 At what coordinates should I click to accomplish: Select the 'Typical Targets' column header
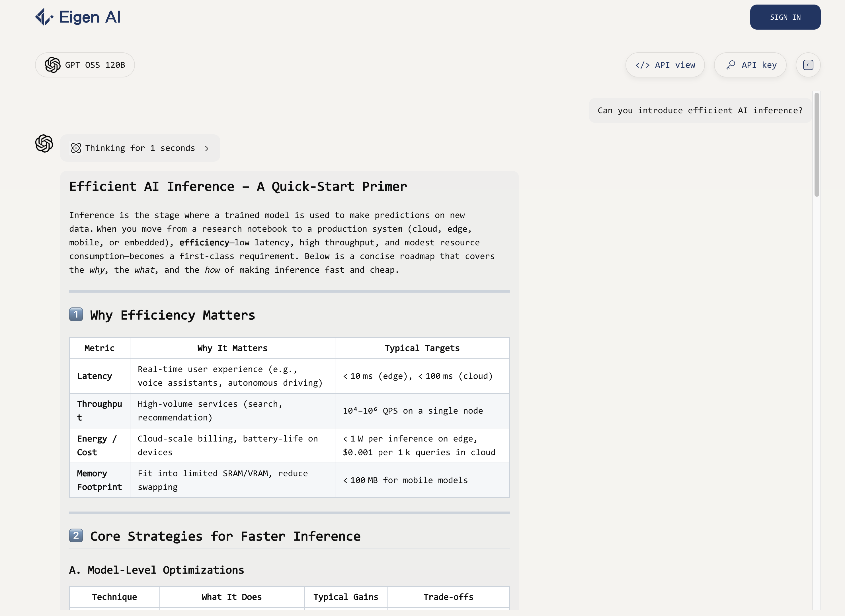tap(422, 348)
